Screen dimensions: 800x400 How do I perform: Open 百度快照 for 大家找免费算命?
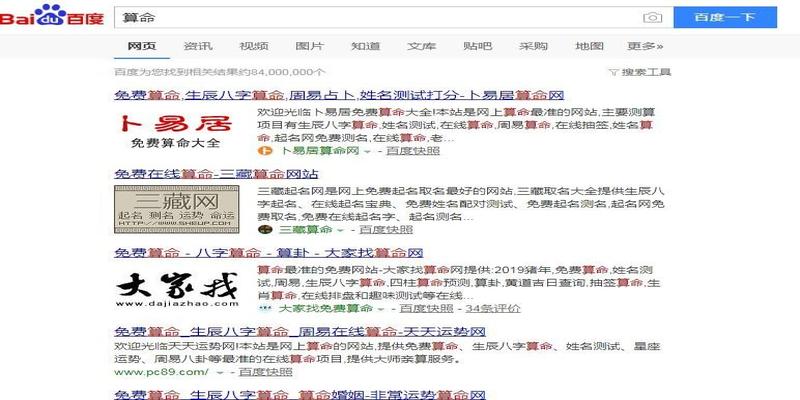(x=427, y=308)
